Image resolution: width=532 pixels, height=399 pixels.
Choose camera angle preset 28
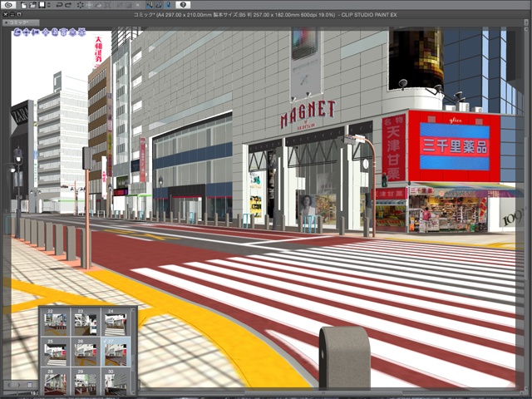click(x=56, y=382)
